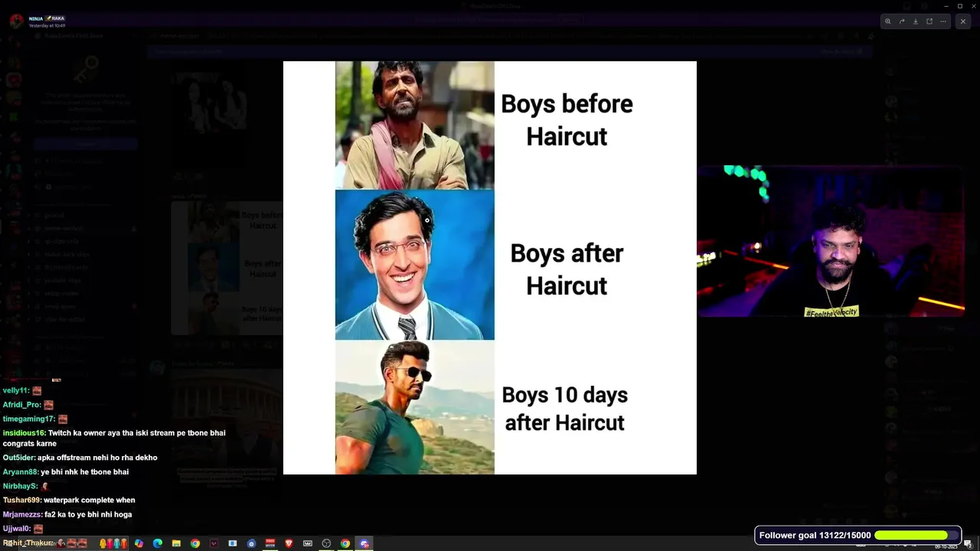980x551 pixels.
Task: Click the notification icon in system tray
Action: tap(968, 544)
